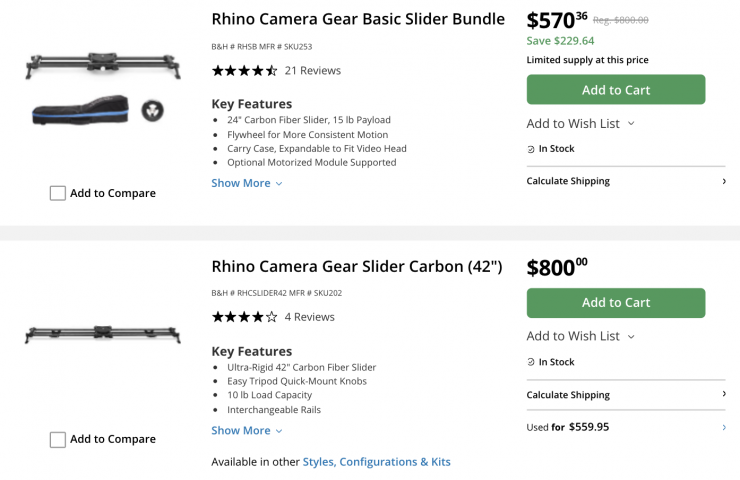Screen dimensions: 740x480
Task: Click the star rating of Slider Carbon 42"
Action: point(244,317)
